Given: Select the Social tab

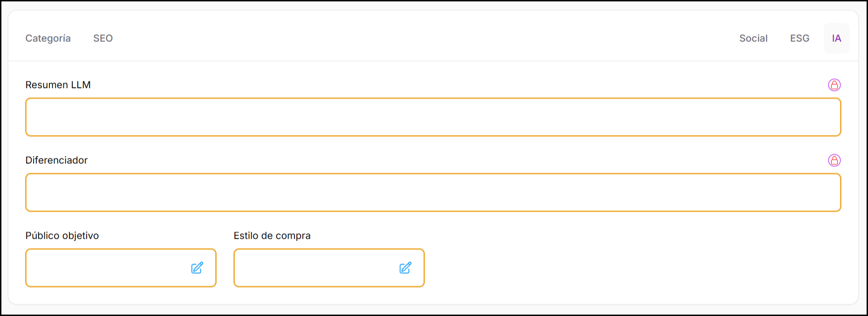Looking at the screenshot, I should tap(753, 38).
